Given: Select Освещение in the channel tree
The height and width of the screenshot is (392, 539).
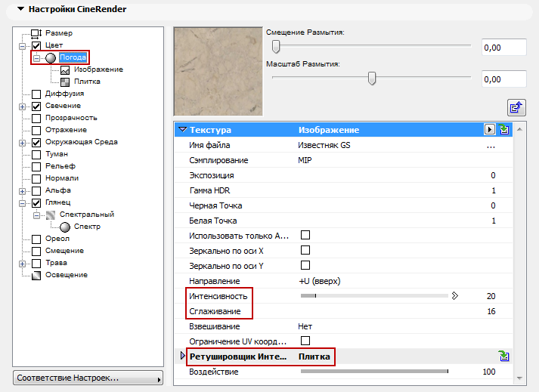Looking at the screenshot, I should (x=67, y=275).
